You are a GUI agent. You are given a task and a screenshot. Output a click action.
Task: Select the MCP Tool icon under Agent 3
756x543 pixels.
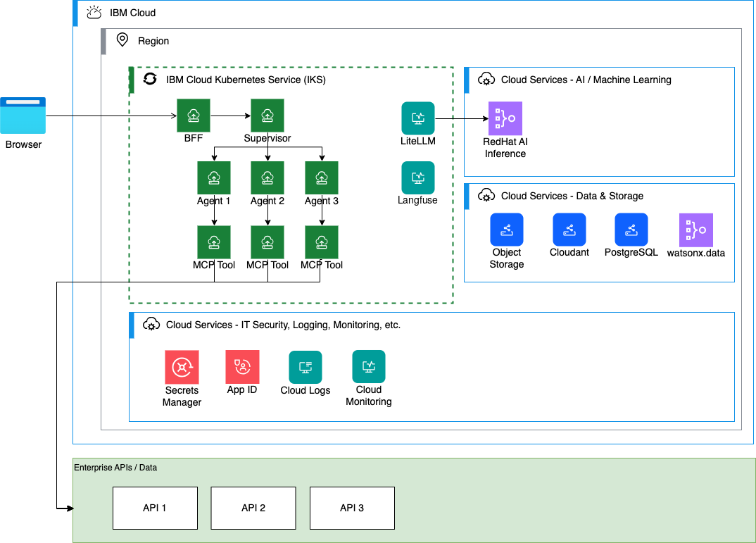point(322,242)
